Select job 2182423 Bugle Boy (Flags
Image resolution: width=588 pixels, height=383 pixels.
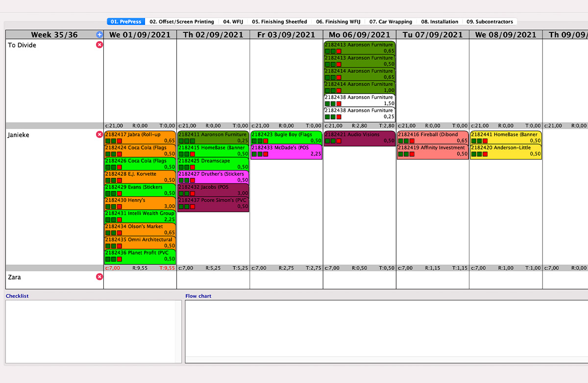[x=286, y=137]
